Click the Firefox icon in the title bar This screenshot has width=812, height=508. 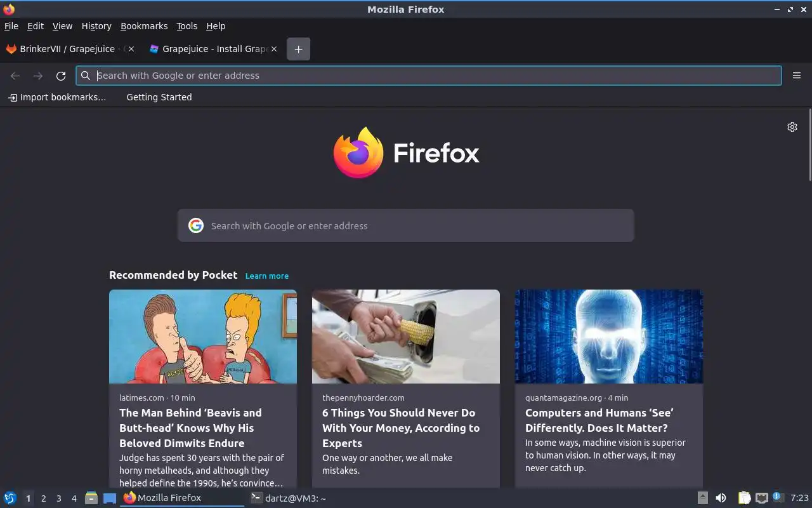point(9,9)
